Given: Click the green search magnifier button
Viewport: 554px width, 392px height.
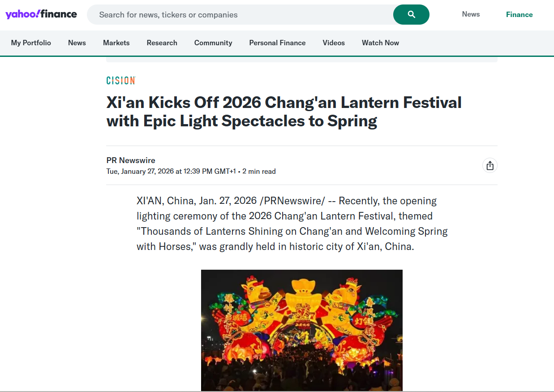Looking at the screenshot, I should [x=411, y=15].
